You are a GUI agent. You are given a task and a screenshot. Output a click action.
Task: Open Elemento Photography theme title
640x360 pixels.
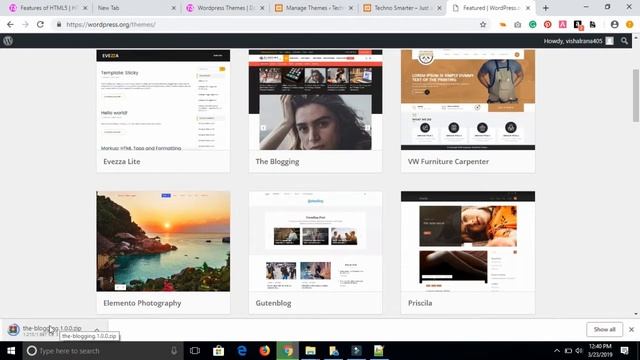click(x=142, y=303)
